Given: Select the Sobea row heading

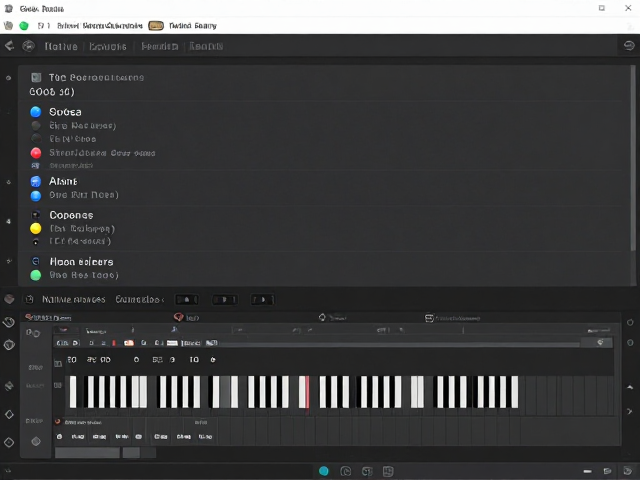Looking at the screenshot, I should (x=65, y=112).
